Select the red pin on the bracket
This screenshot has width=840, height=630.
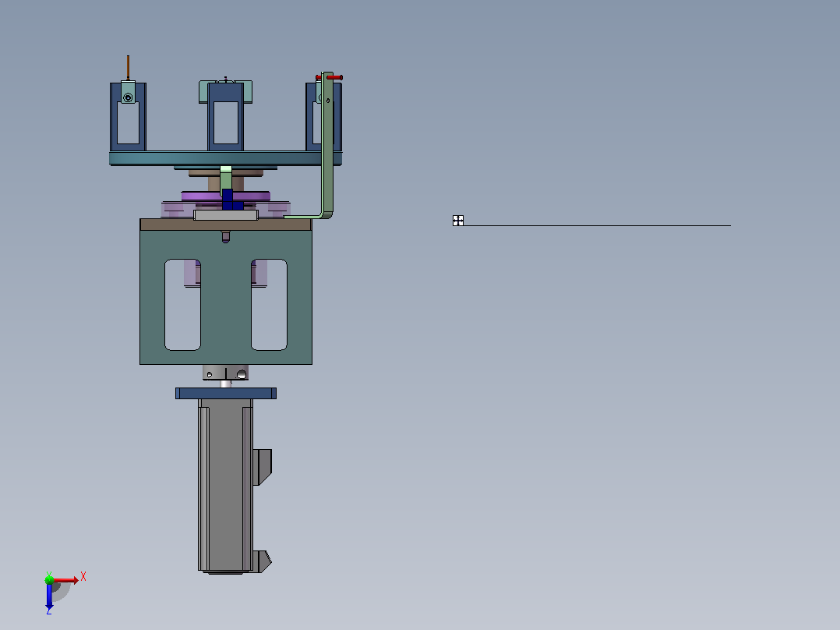click(330, 78)
